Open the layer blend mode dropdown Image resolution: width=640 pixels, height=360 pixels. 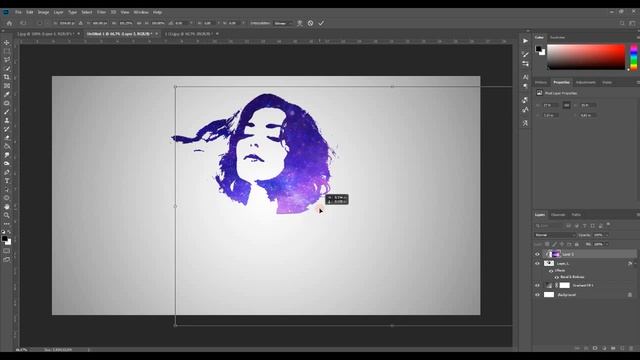pos(555,235)
